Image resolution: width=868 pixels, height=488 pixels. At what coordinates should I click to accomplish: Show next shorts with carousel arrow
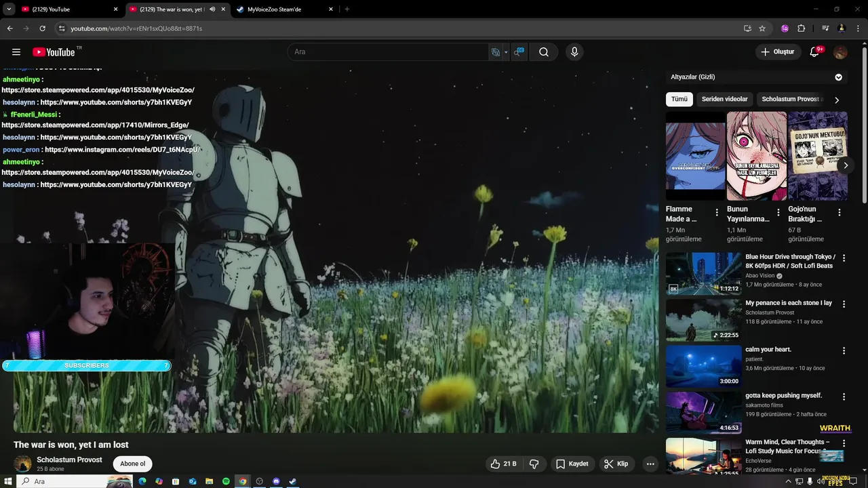click(846, 165)
